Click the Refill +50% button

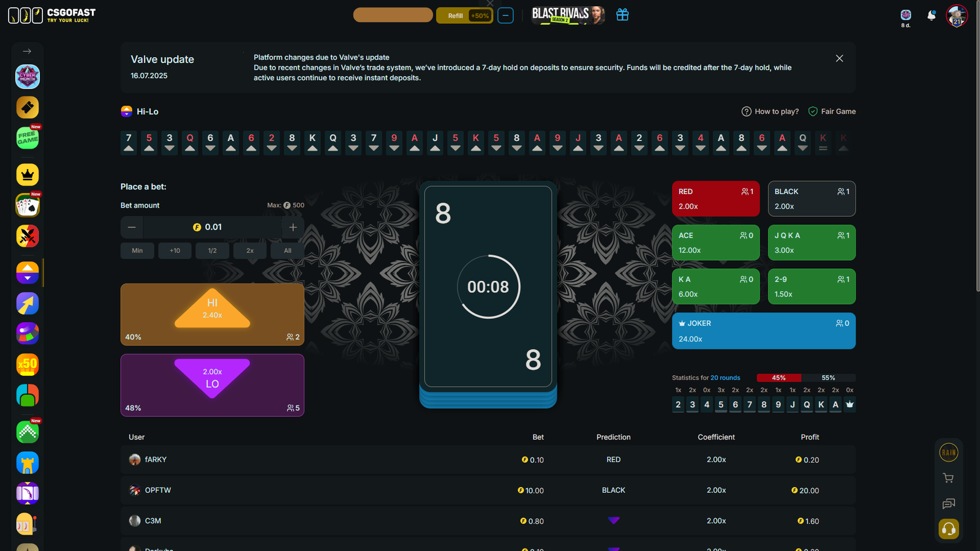pyautogui.click(x=464, y=15)
